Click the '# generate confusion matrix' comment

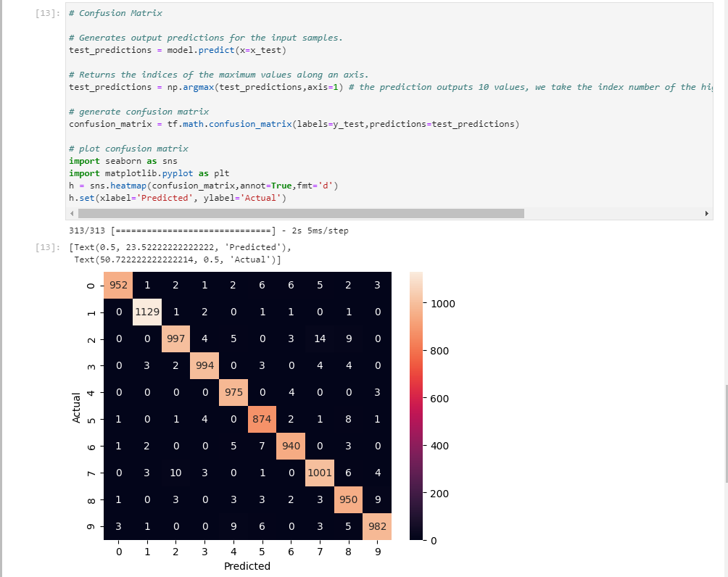click(138, 112)
